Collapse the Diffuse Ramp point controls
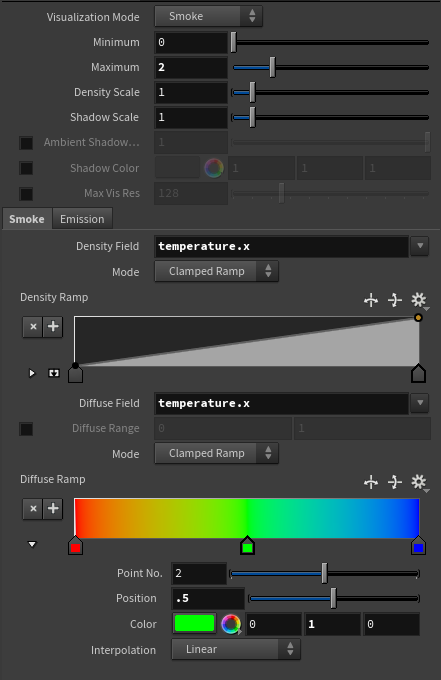The height and width of the screenshot is (680, 441). [32, 544]
